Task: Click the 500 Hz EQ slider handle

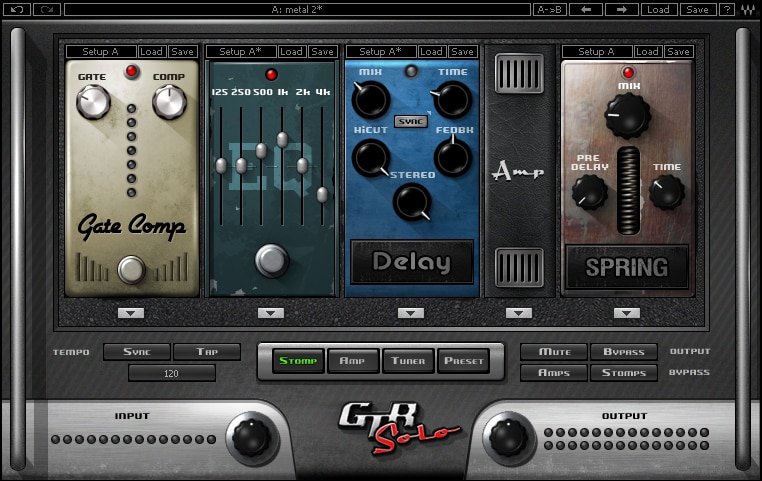Action: tap(261, 151)
